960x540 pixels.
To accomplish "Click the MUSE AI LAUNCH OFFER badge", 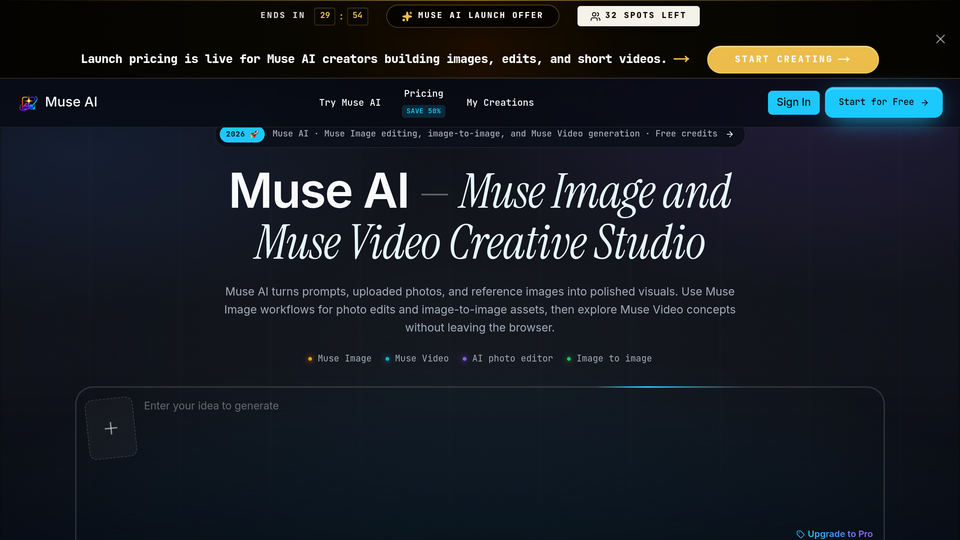I will pyautogui.click(x=473, y=16).
